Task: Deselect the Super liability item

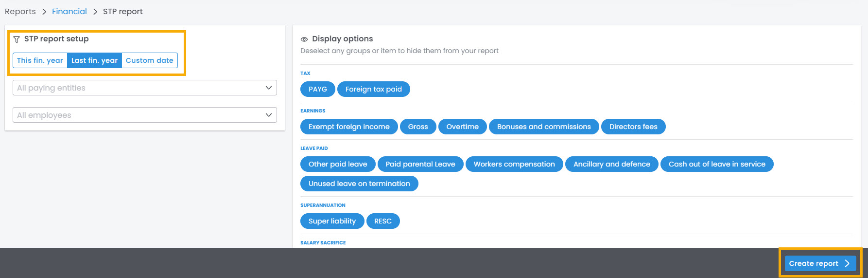Action: [x=332, y=221]
